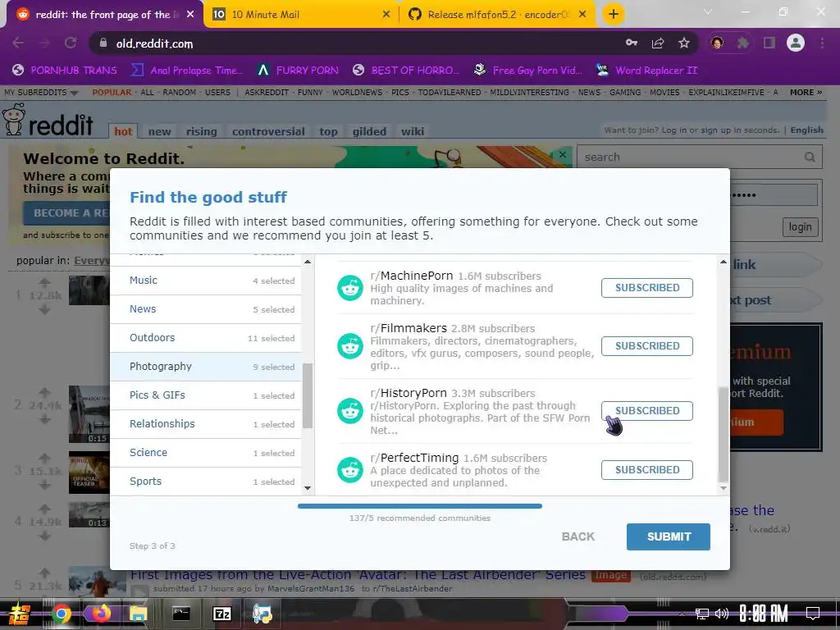Switch to the controversial tab

pos(268,131)
